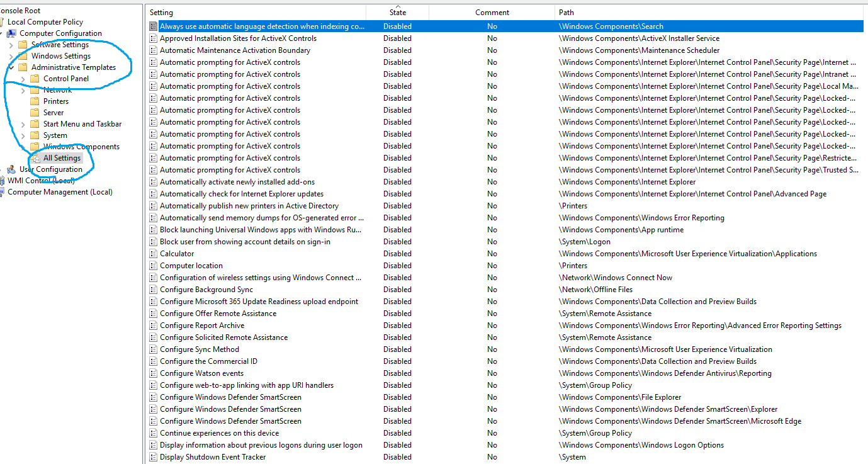This screenshot has width=868, height=464.
Task: Click the Software Settings folder icon
Action: click(x=23, y=45)
